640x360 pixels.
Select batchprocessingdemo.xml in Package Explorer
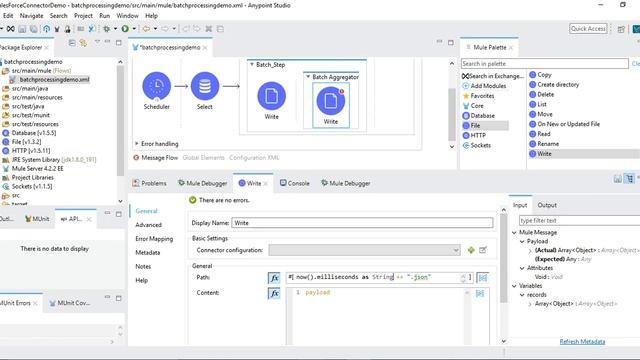click(50, 80)
